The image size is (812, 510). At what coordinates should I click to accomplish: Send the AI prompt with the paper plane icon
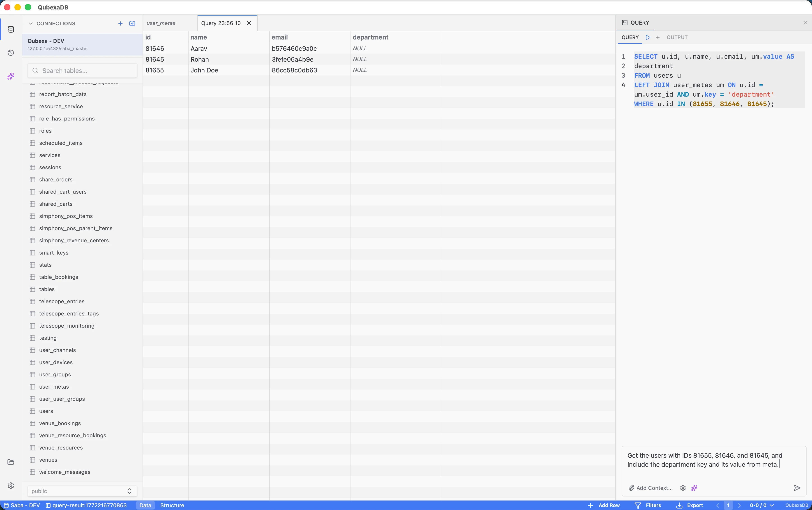796,488
